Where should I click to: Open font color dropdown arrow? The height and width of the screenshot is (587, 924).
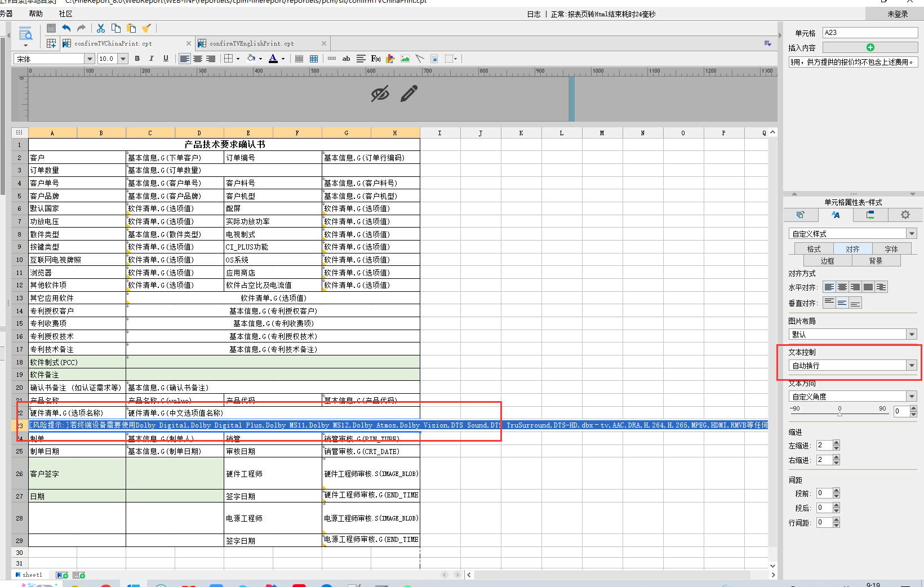(x=283, y=59)
